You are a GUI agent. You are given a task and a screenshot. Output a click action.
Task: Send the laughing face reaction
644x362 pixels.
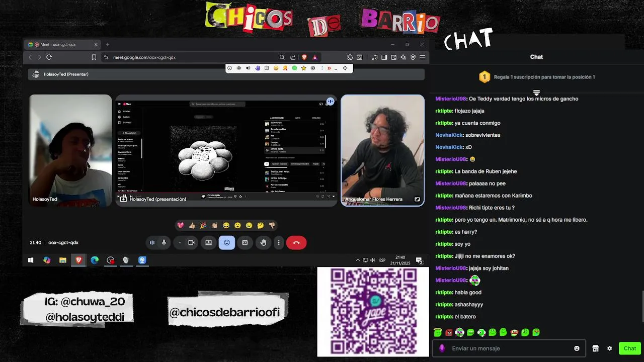(226, 225)
